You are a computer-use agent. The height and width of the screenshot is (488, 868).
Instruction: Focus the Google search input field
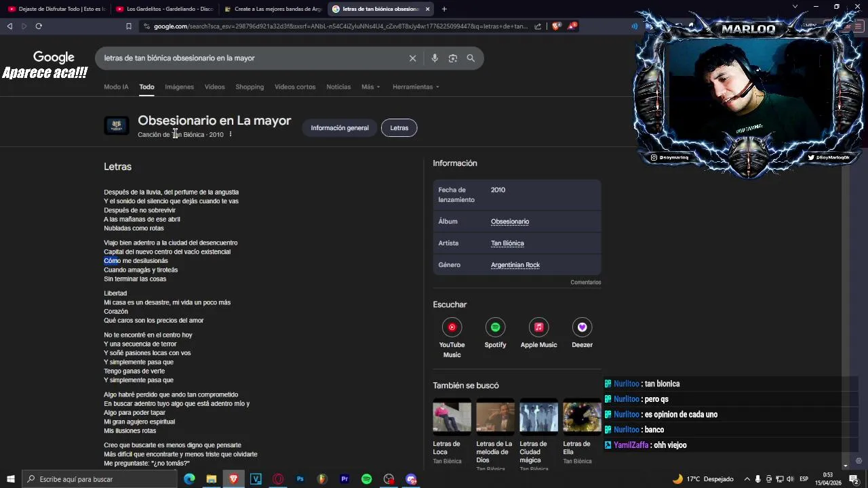[251, 58]
